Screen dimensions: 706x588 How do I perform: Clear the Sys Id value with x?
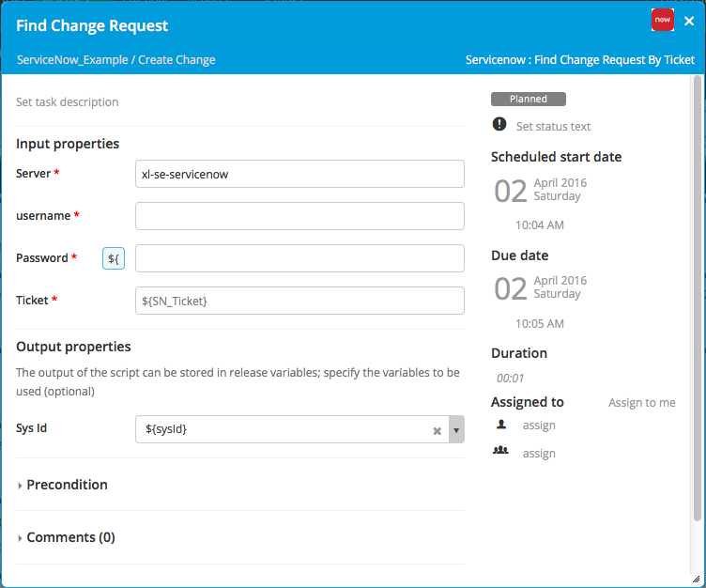coord(437,431)
